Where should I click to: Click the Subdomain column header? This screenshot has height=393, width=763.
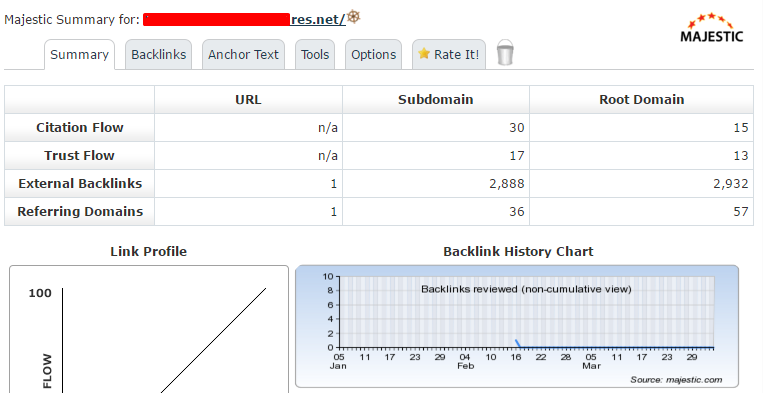coord(436,100)
